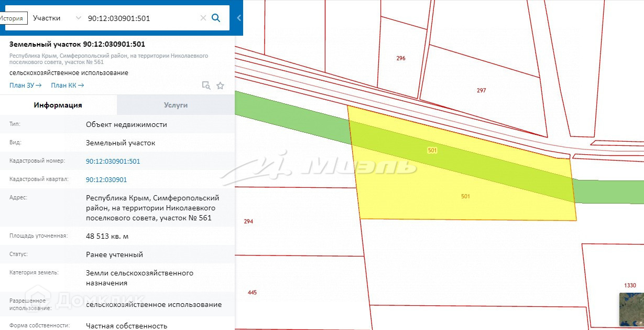The image size is (644, 330).
Task: Click the area value 48 513 кв. м
Action: 107,236
